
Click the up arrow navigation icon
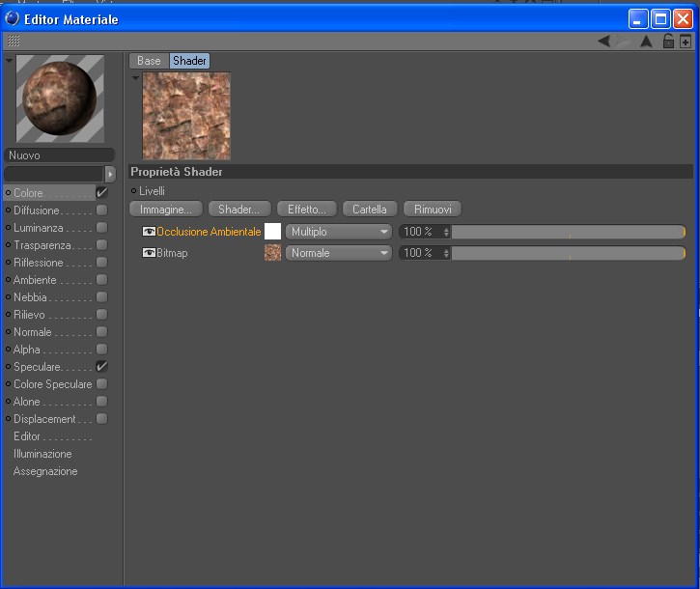tap(646, 42)
